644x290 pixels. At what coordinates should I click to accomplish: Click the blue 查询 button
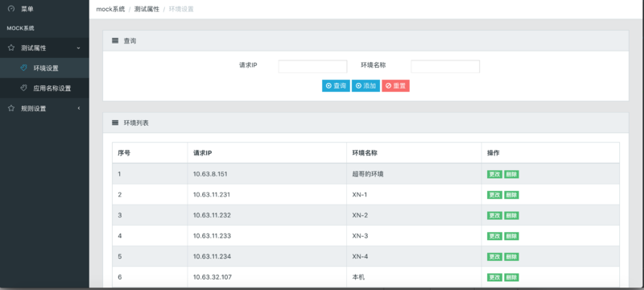coord(336,86)
